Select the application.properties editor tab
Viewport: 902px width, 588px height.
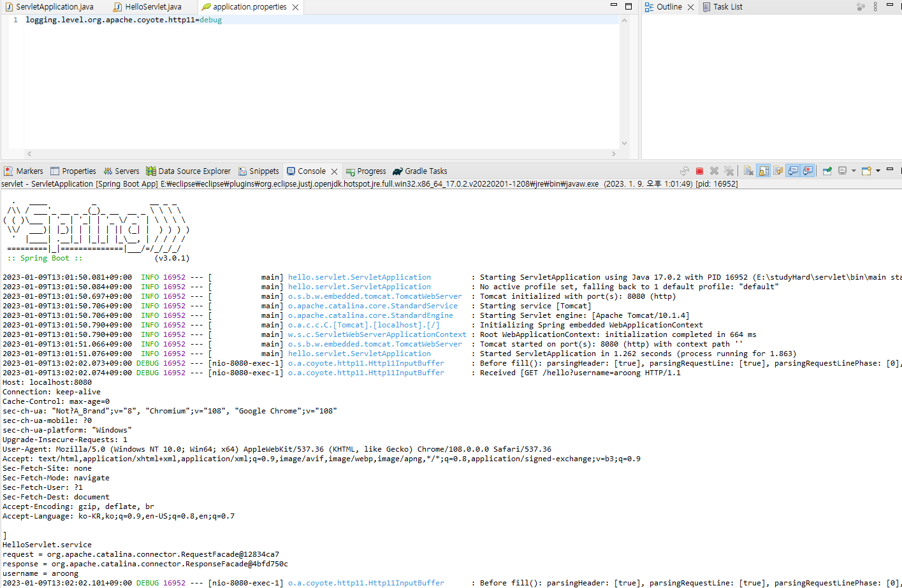(249, 7)
